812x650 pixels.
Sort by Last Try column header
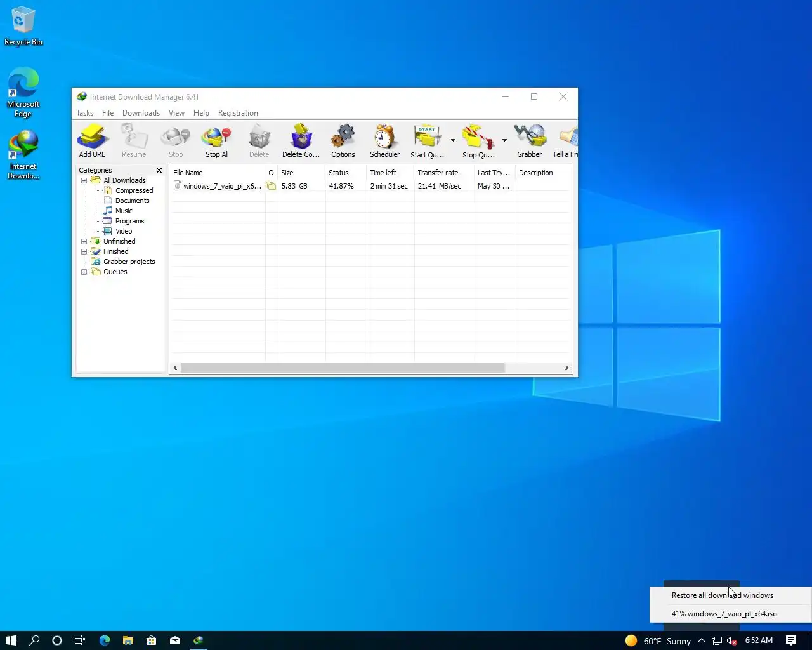[495, 173]
